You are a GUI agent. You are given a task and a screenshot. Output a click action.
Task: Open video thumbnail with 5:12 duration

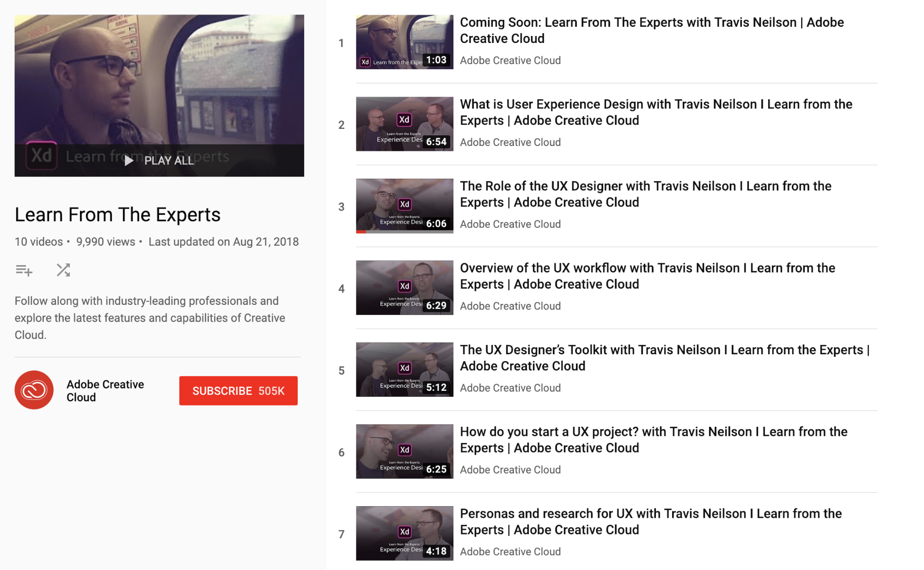pyautogui.click(x=404, y=370)
